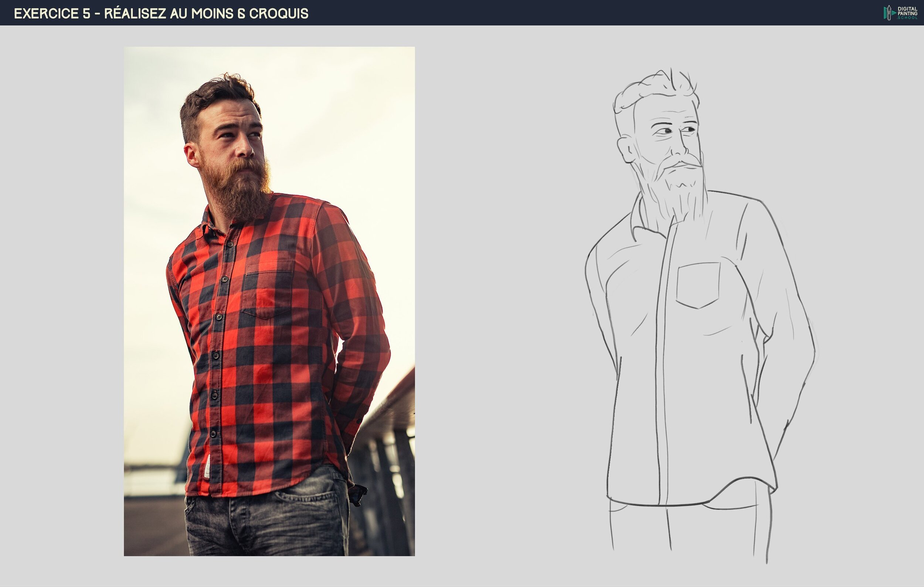Click the pocket on the sketched shirt
The image size is (924, 587).
[x=697, y=285]
